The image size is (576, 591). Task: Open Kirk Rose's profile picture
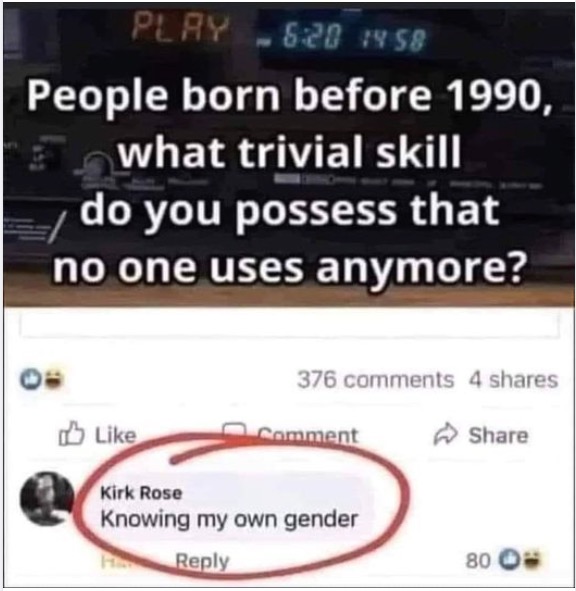pos(48,498)
